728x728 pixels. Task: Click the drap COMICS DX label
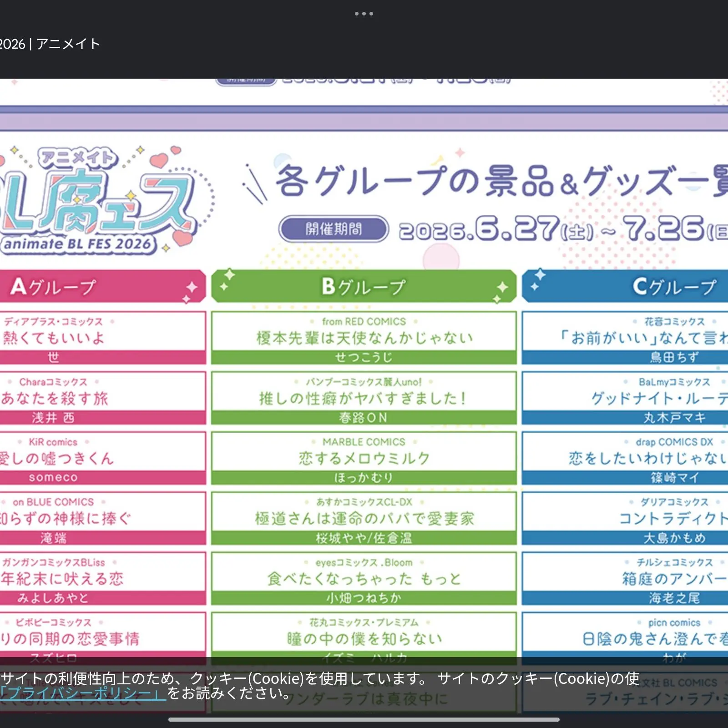(674, 442)
